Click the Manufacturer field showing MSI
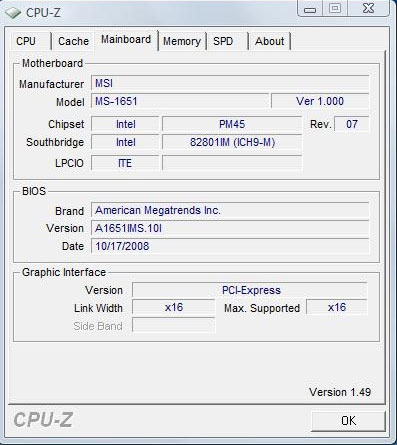 point(230,83)
